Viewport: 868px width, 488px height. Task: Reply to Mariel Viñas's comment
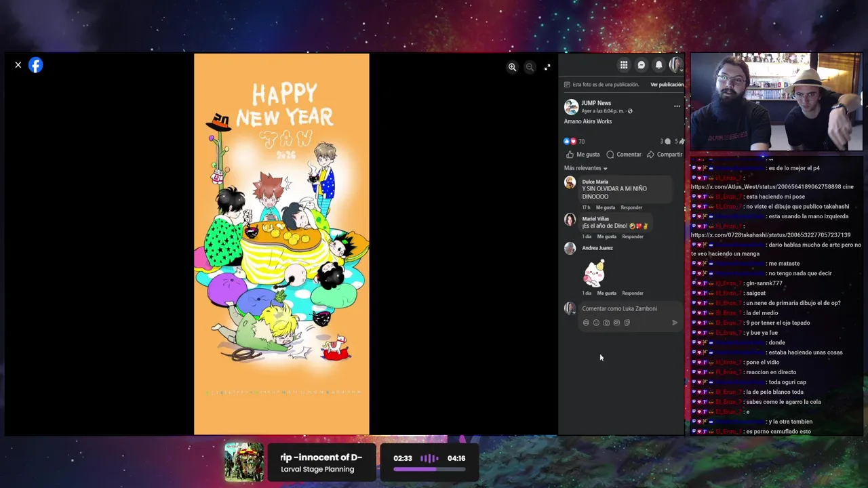pos(633,237)
